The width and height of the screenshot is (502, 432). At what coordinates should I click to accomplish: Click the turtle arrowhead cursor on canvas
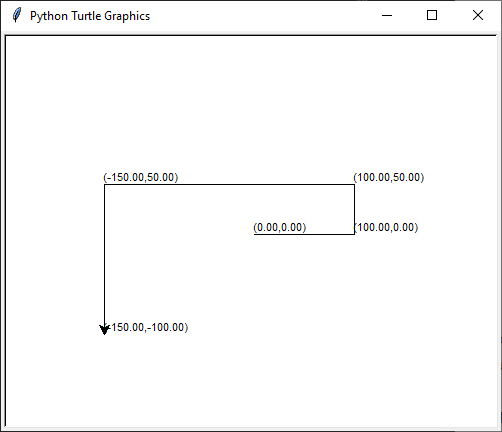coord(104,329)
